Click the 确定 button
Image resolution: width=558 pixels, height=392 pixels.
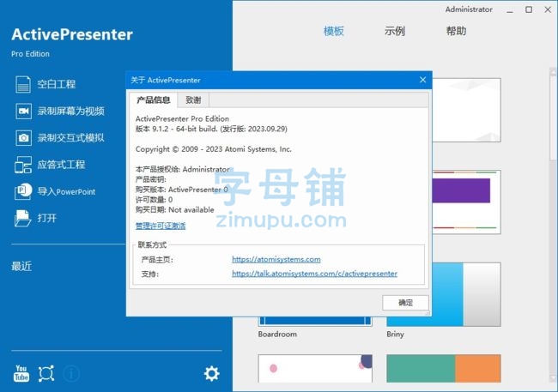pos(405,303)
